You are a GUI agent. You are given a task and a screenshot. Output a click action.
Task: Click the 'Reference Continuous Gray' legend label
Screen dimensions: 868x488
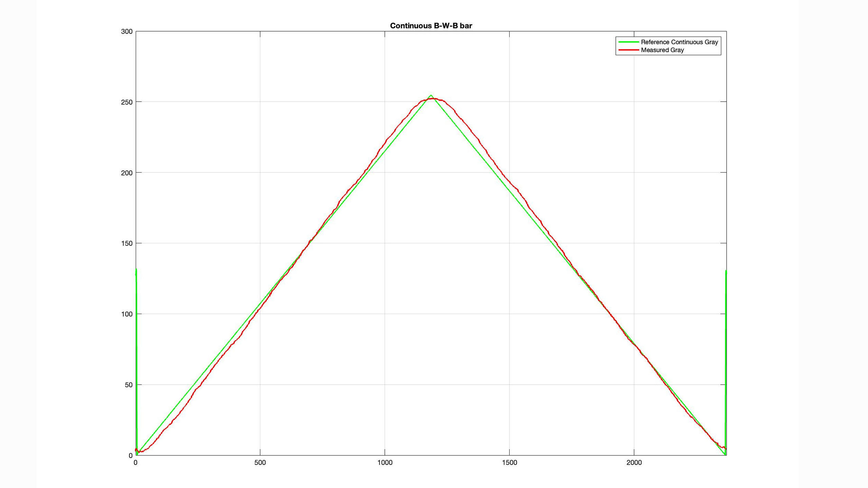click(679, 42)
